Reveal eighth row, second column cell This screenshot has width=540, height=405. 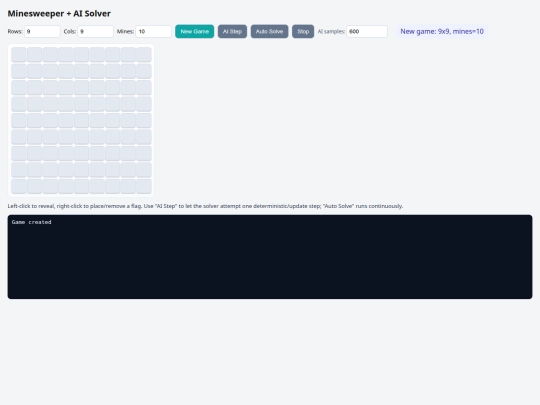coord(34,170)
